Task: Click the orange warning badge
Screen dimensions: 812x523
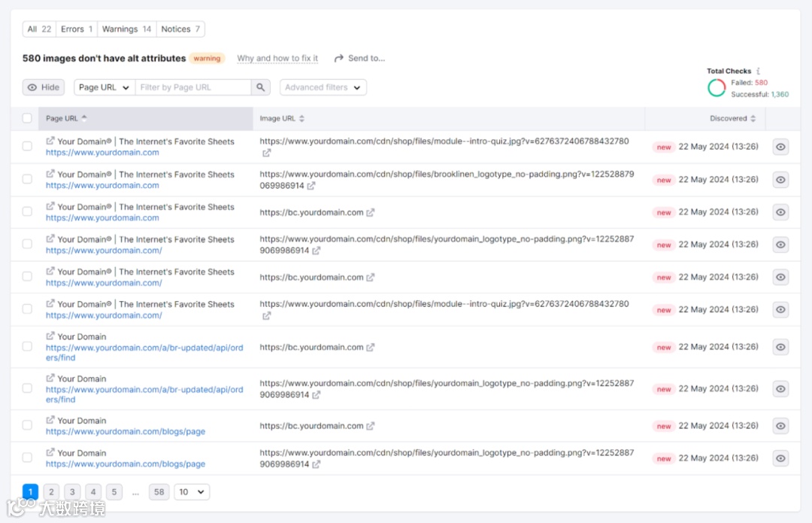Action: pyautogui.click(x=208, y=59)
